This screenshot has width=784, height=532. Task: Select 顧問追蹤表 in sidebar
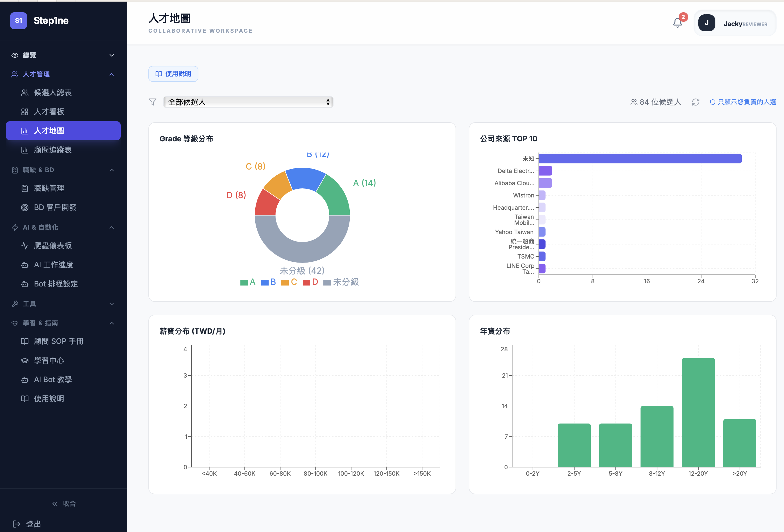pos(53,150)
